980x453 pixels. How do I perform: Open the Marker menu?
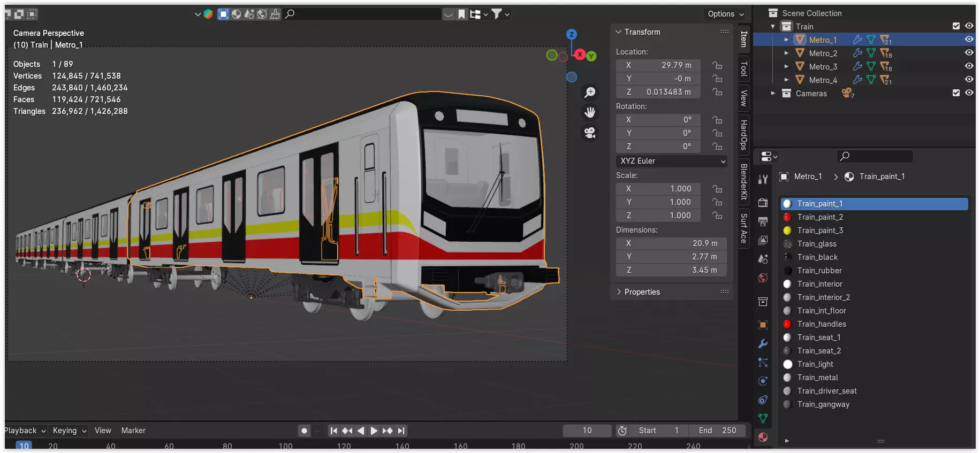point(133,431)
